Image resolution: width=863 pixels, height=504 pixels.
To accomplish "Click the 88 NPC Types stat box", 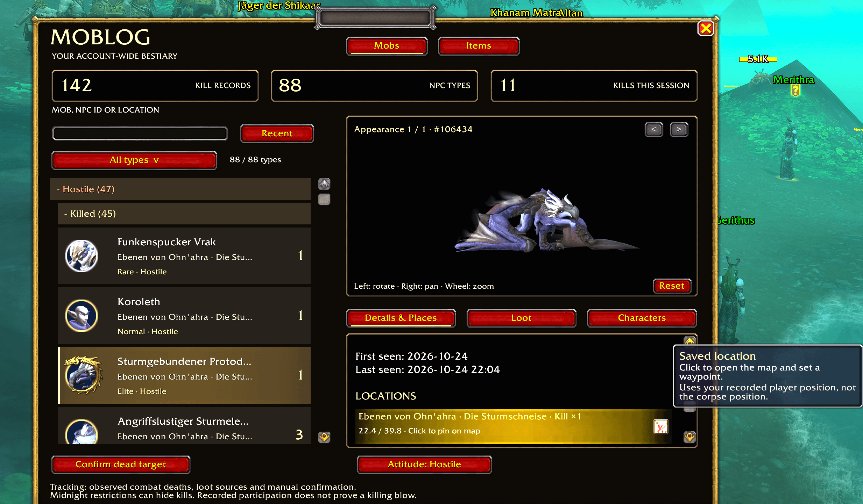I will click(374, 86).
